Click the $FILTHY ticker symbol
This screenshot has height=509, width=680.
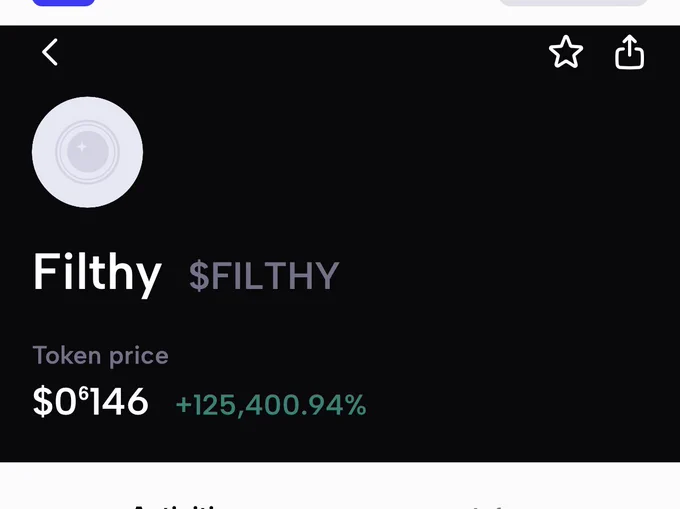(264, 276)
